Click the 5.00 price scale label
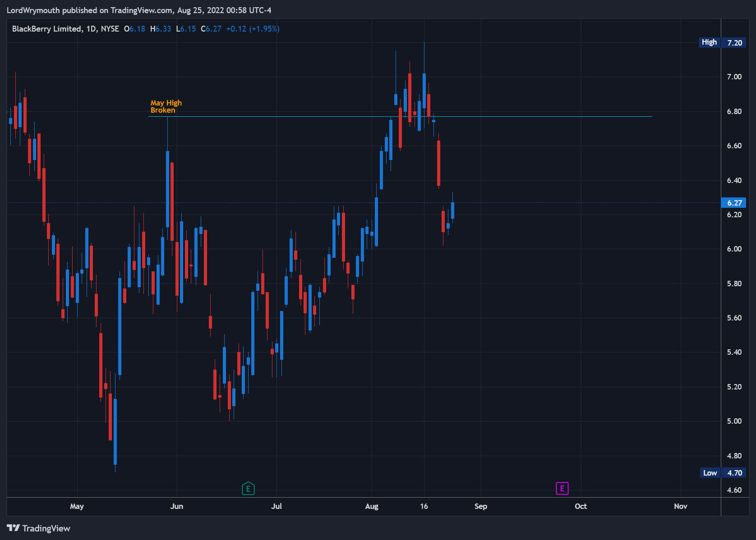 (x=734, y=421)
